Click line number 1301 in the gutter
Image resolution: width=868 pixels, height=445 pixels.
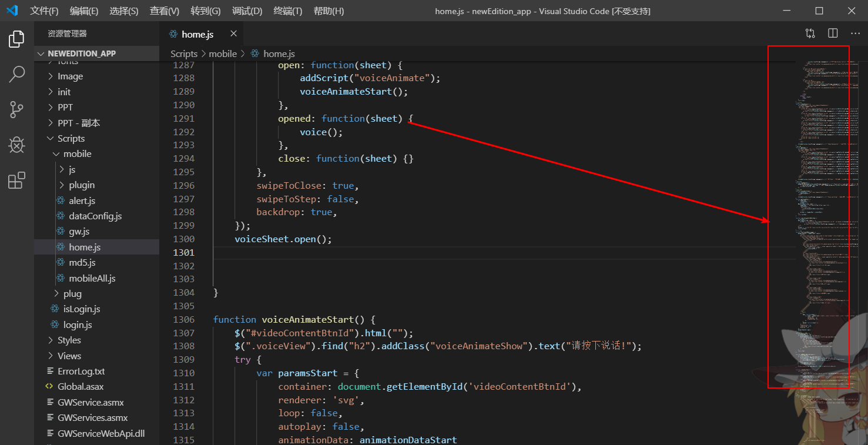(x=184, y=252)
